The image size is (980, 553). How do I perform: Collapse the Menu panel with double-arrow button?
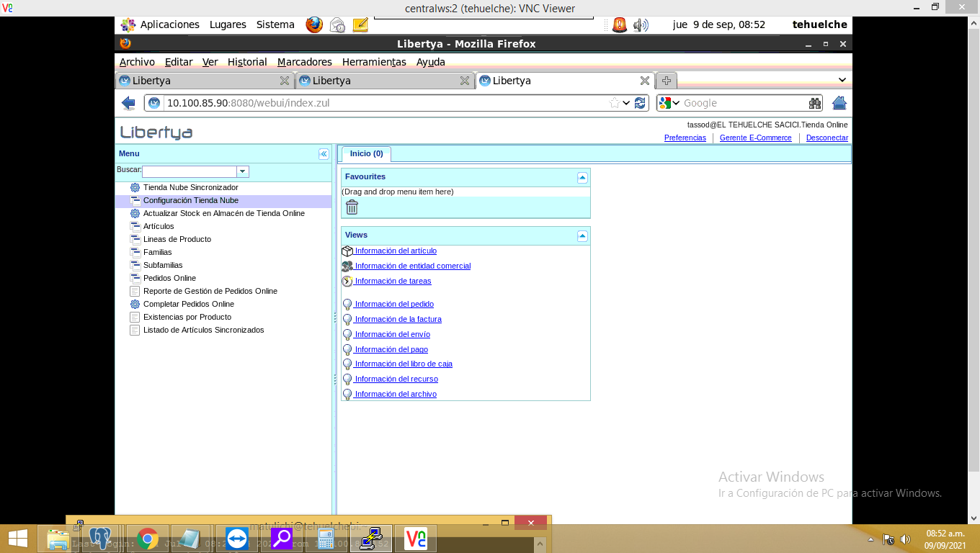[x=324, y=153]
